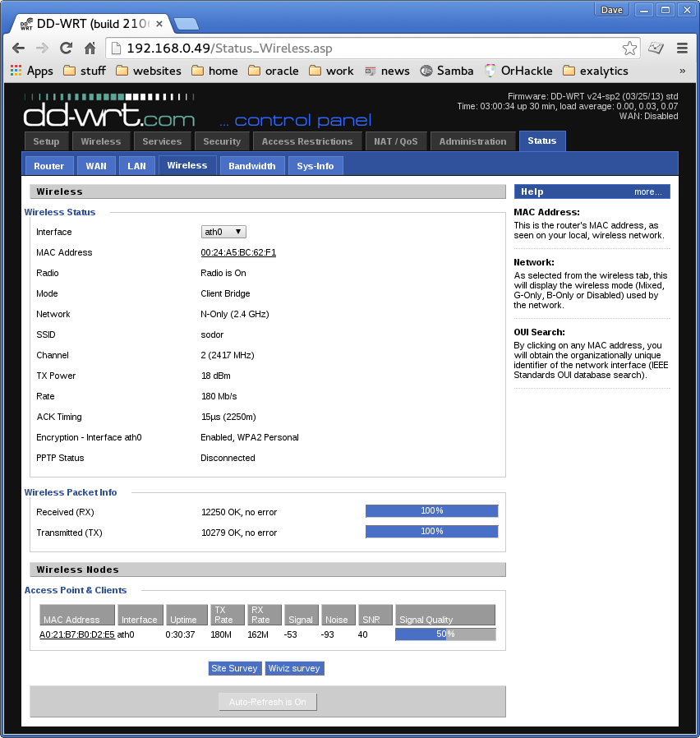Open the Wireless main tab
This screenshot has height=738, width=700.
point(101,141)
